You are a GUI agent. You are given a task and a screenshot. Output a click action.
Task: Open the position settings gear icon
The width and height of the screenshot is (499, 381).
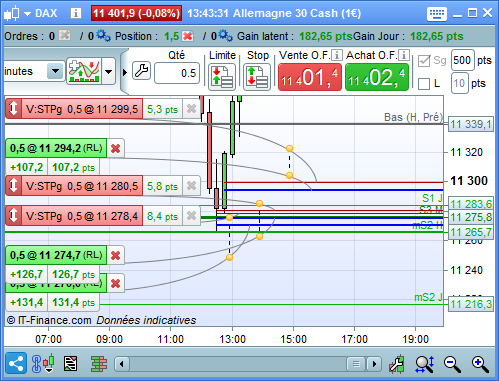(x=226, y=36)
